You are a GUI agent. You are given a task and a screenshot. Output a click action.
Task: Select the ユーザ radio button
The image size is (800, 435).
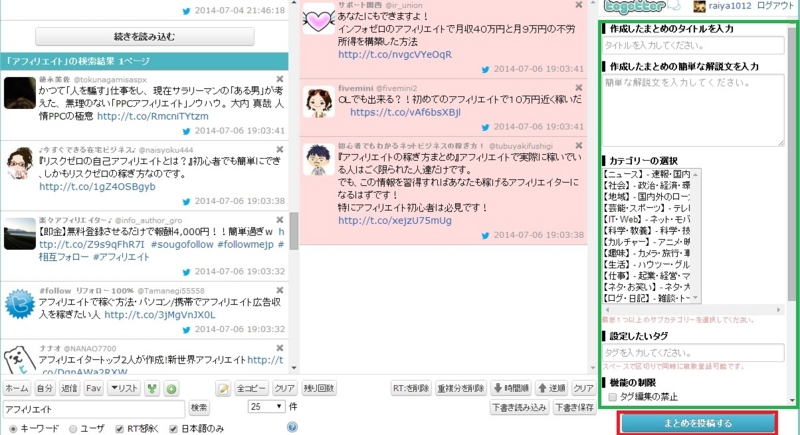(73, 429)
